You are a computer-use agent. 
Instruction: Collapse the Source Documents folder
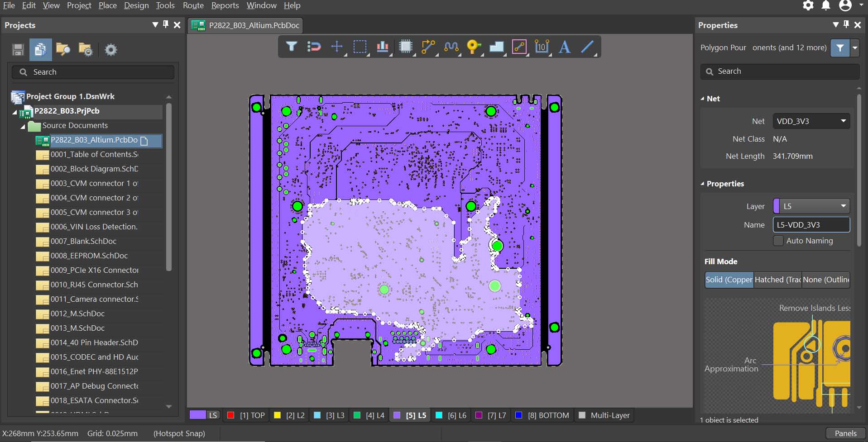23,126
